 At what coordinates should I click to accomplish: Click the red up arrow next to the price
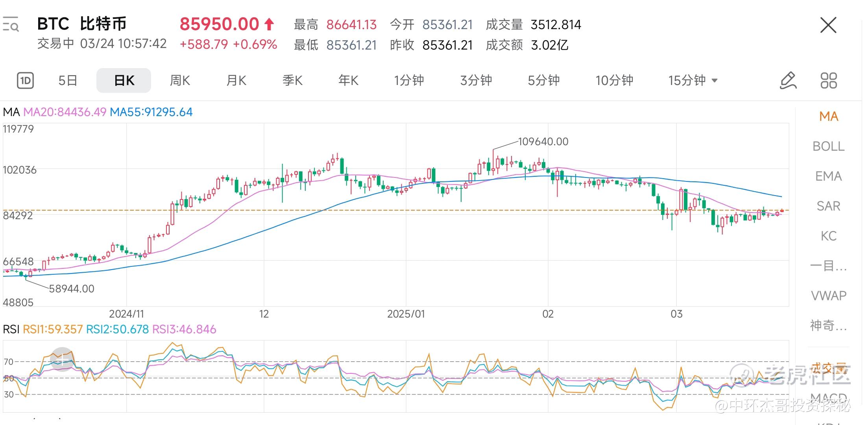coord(269,24)
